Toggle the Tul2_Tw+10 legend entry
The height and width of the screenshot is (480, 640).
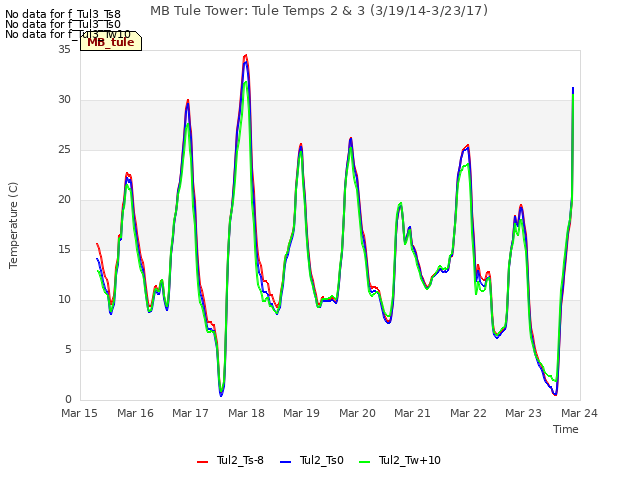point(400,460)
